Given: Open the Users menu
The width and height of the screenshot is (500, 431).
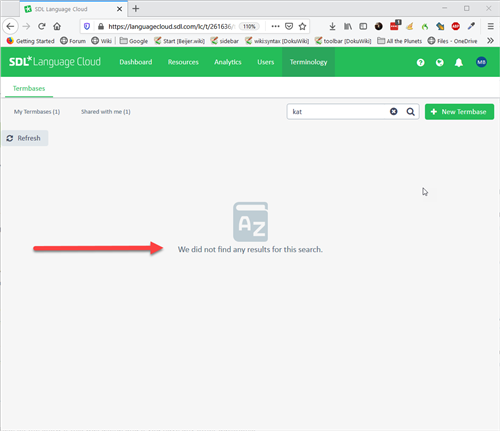Looking at the screenshot, I should click(265, 62).
